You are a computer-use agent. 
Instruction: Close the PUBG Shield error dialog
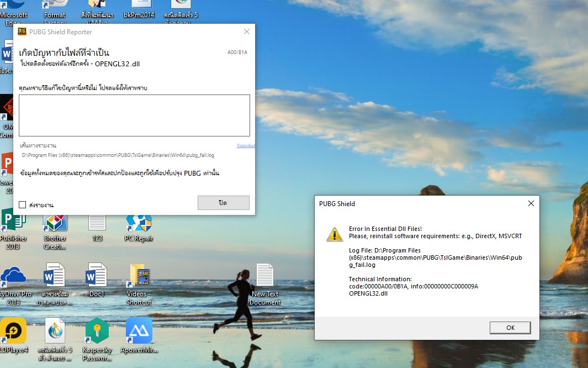pyautogui.click(x=531, y=203)
